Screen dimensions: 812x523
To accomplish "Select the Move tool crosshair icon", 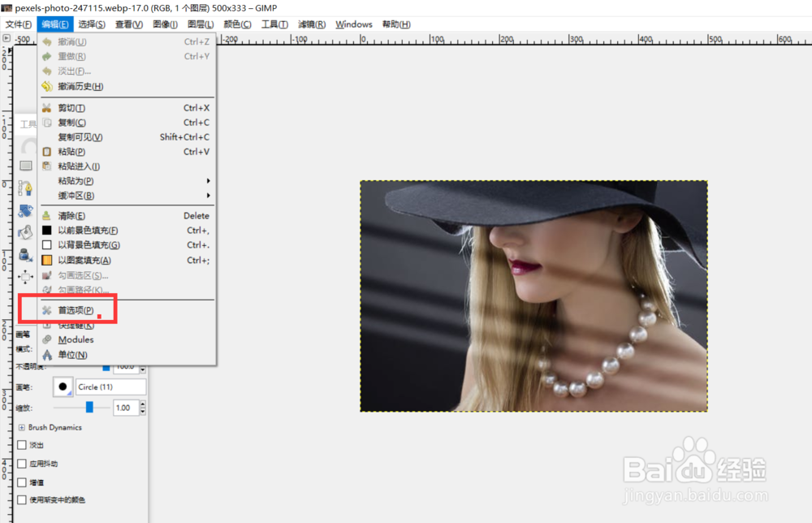I will point(25,277).
